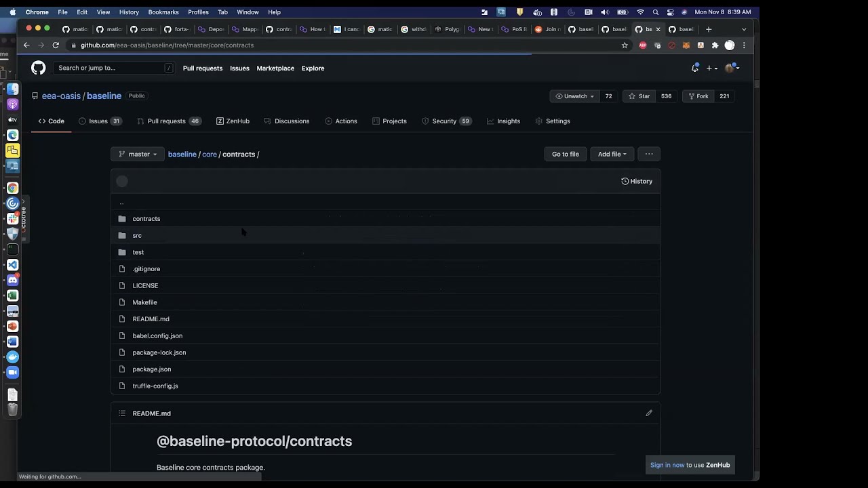868x488 pixels.
Task: Open README table of contents icon
Action: click(122, 413)
